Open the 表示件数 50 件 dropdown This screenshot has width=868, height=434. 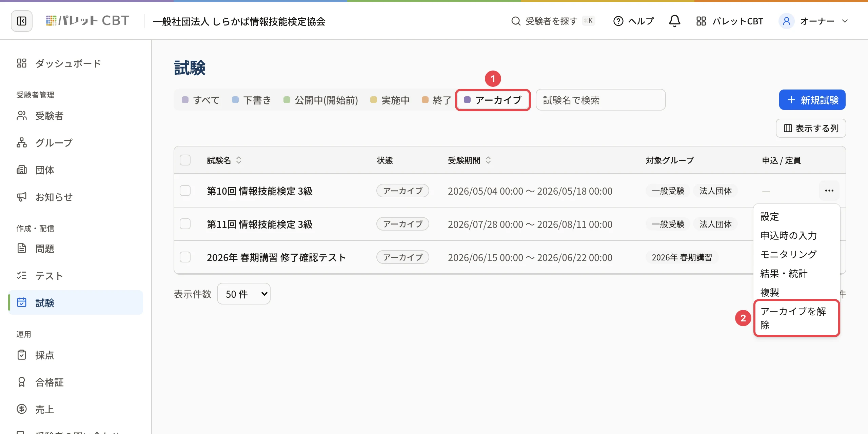point(243,294)
